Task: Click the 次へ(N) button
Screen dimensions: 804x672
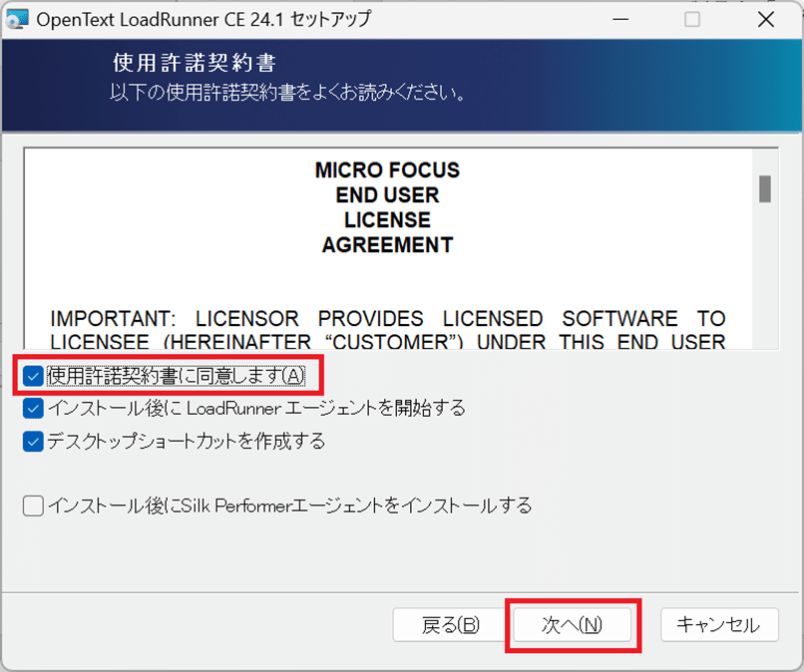Action: coord(573,625)
